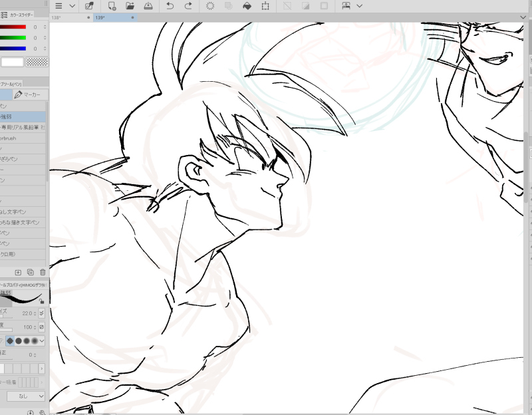This screenshot has width=532, height=415.
Task: Click the color slider panel menu icon
Action: tap(4, 15)
